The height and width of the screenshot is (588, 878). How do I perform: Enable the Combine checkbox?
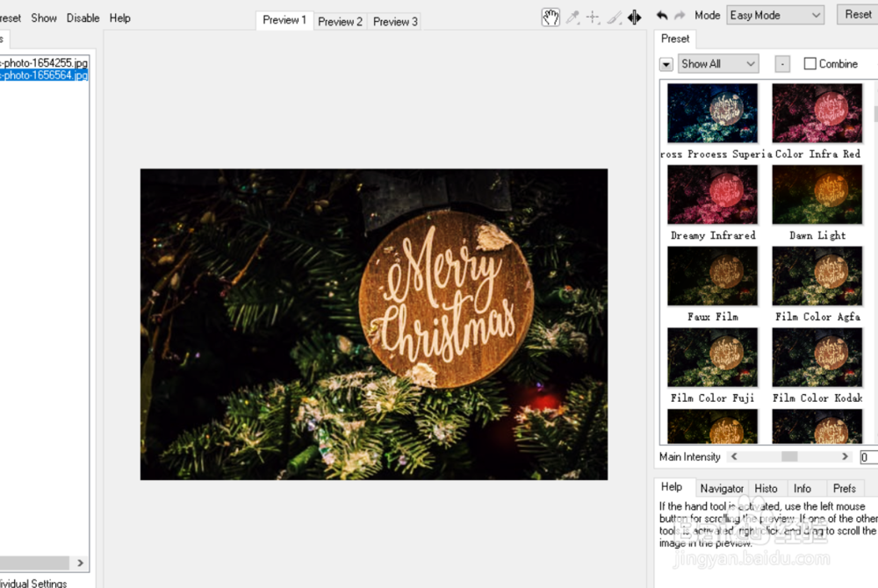tap(810, 64)
